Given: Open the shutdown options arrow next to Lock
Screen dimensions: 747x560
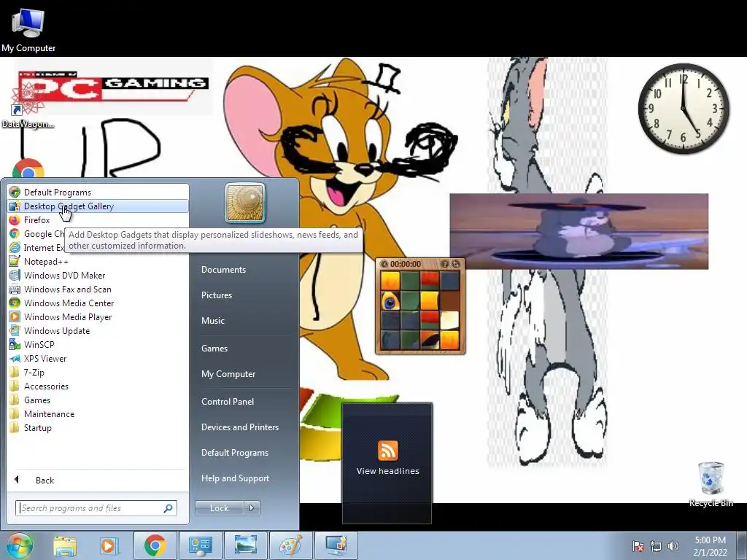Looking at the screenshot, I should (x=252, y=508).
